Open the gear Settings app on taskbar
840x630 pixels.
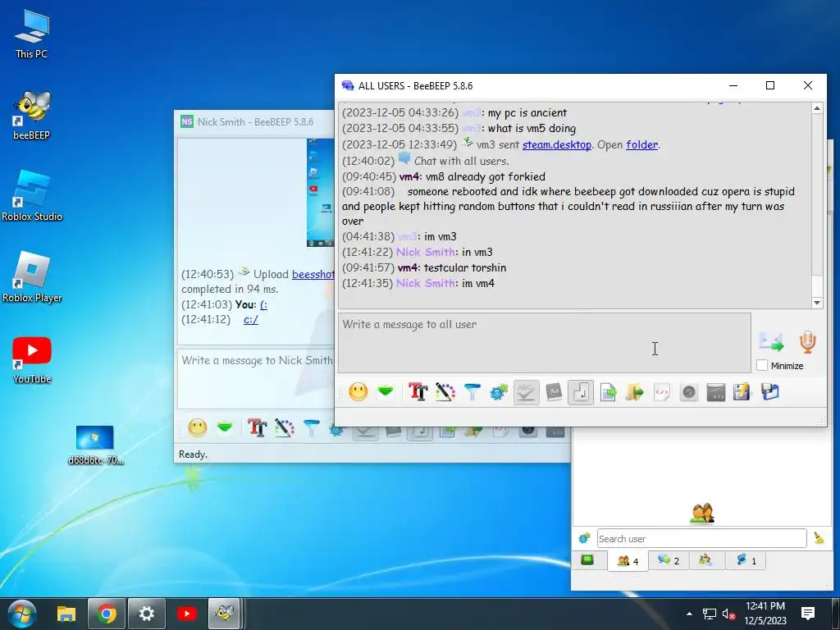tap(146, 614)
